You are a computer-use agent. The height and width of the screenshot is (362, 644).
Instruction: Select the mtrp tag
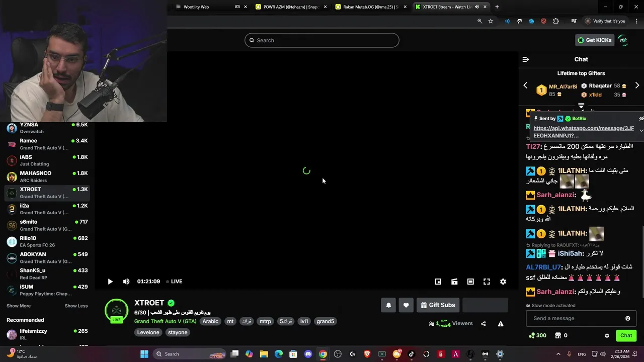pos(265,321)
